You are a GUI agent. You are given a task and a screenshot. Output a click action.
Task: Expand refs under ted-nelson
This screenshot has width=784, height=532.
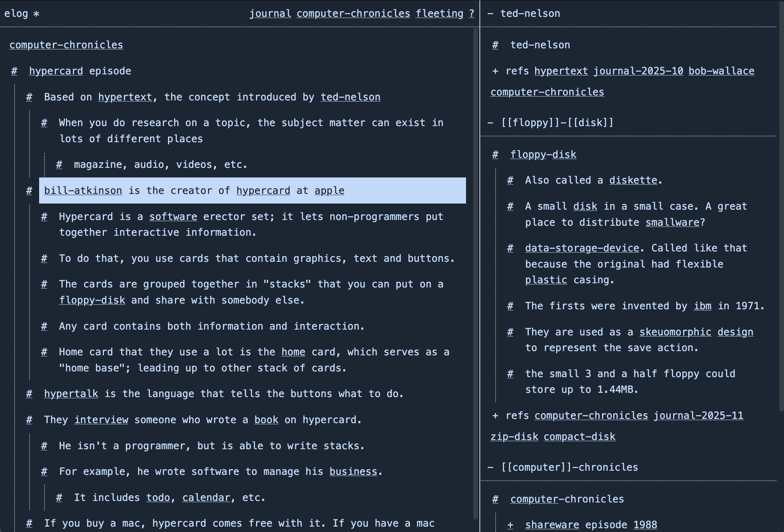pos(495,71)
